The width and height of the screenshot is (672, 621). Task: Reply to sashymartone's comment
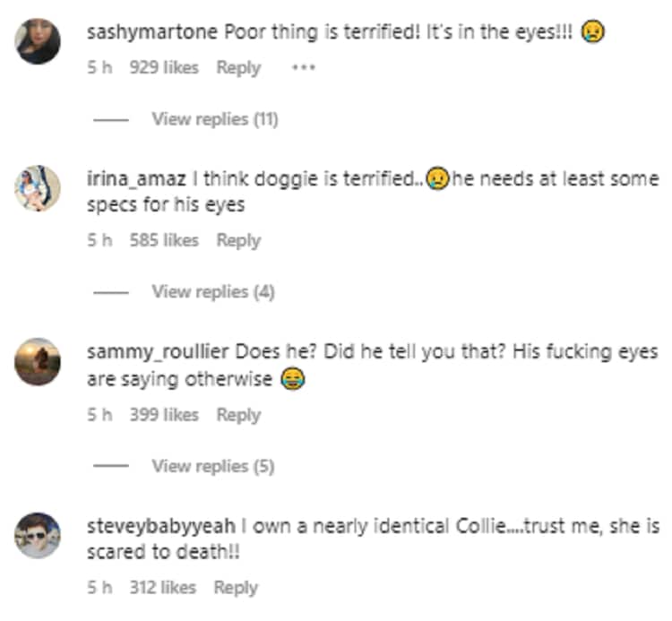(x=238, y=67)
